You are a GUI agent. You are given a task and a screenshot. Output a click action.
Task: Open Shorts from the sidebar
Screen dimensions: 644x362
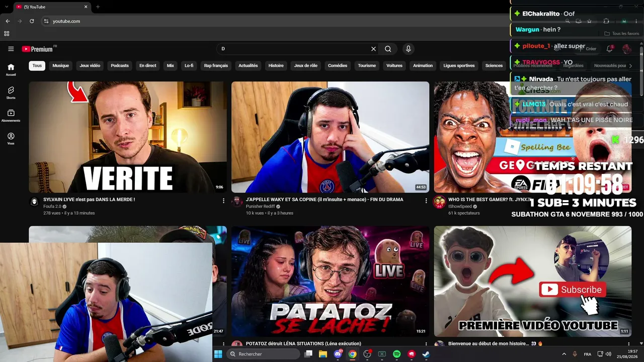(x=11, y=93)
